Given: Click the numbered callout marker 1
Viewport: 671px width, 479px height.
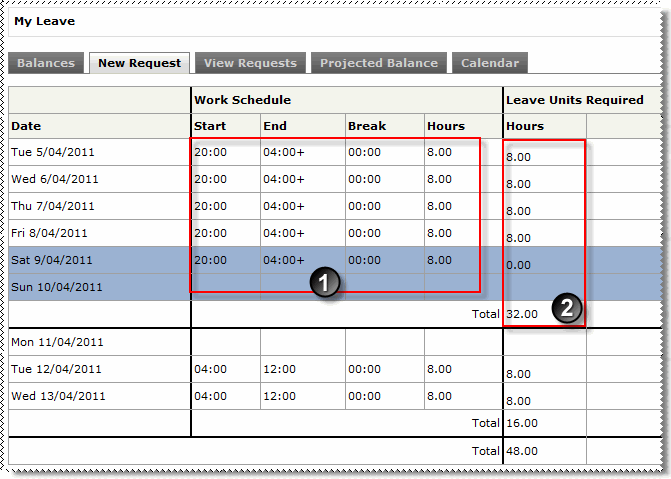Looking at the screenshot, I should coord(324,283).
